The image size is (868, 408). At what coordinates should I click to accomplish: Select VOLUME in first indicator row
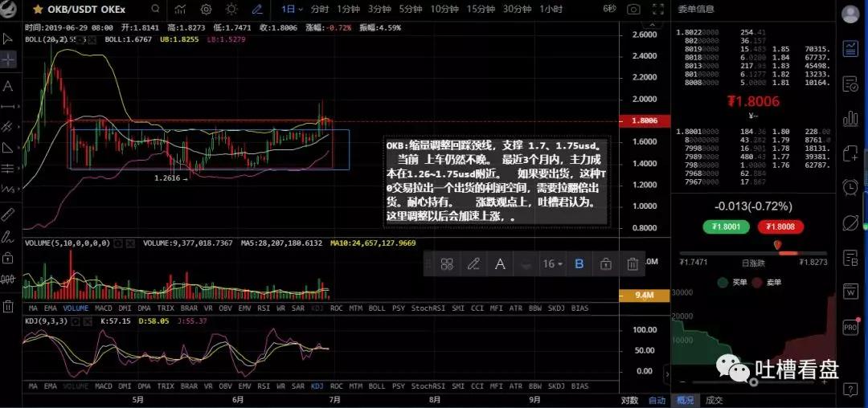[x=76, y=308]
